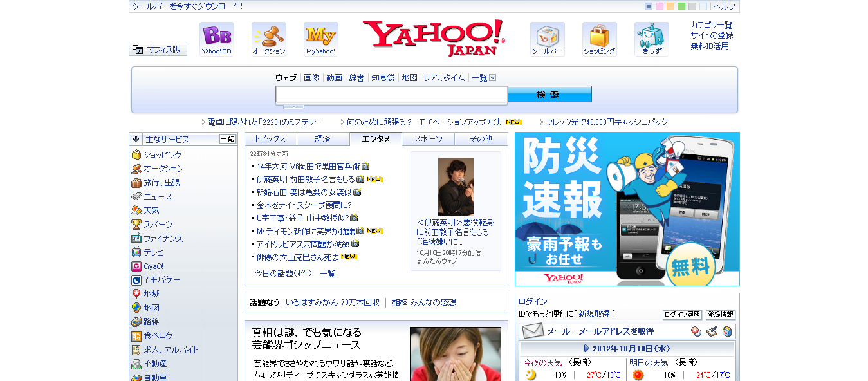Open 旅行、出張 in the services sidebar
Viewport: 868px width, 381px height.
(162, 183)
